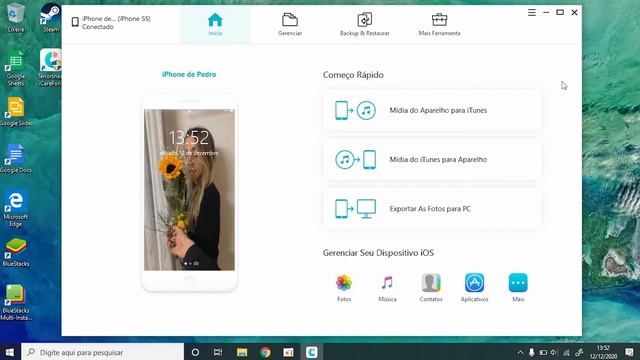Click the Windows Start button
Image resolution: width=640 pixels, height=360 pixels.
10,352
